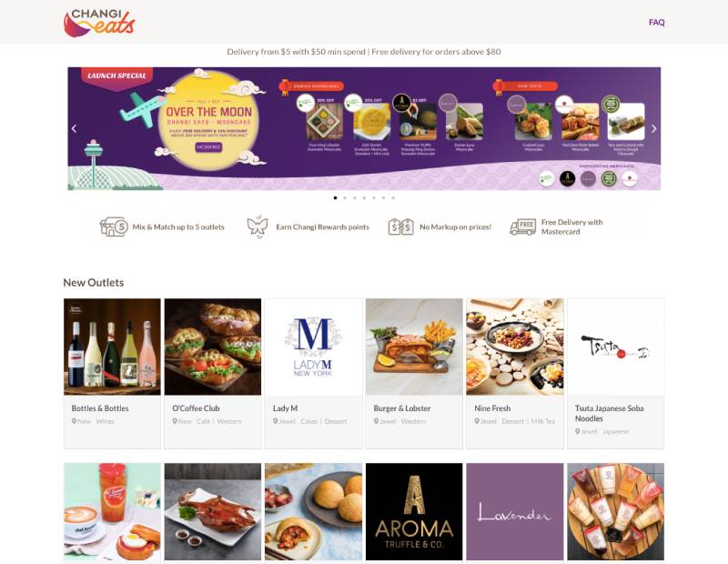Go to previous banner slide arrow
The height and width of the screenshot is (564, 728).
tap(75, 128)
